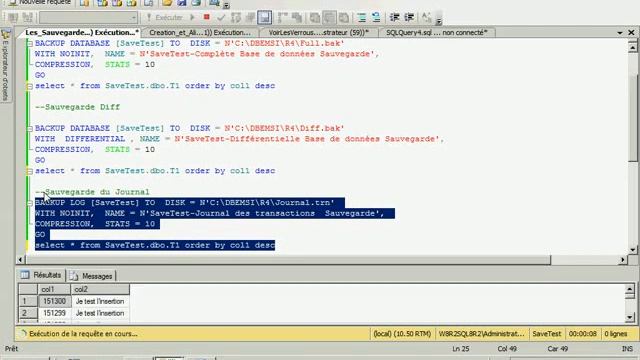Switch output to Results to Grid
The width and height of the screenshot is (640, 360).
[329, 18]
